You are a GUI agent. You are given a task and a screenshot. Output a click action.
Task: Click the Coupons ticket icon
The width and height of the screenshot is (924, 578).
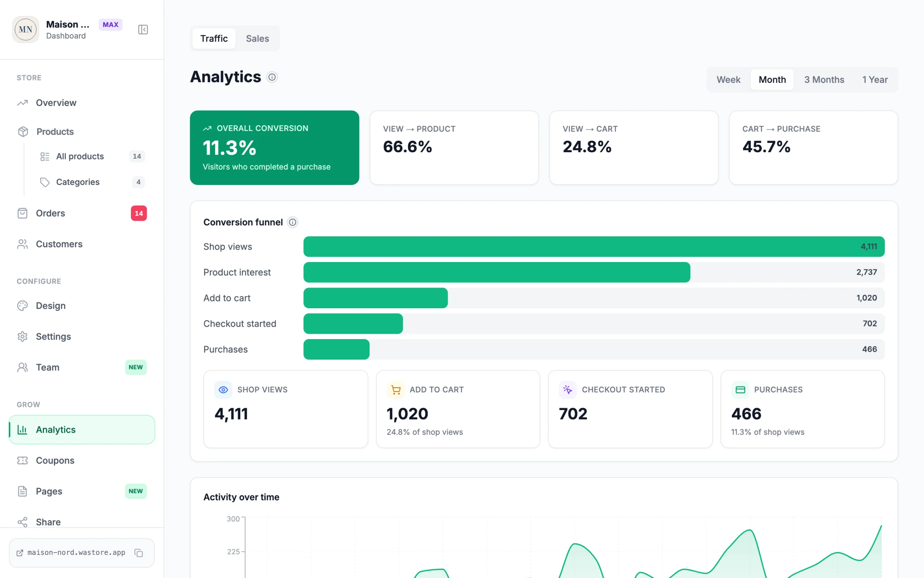tap(22, 460)
